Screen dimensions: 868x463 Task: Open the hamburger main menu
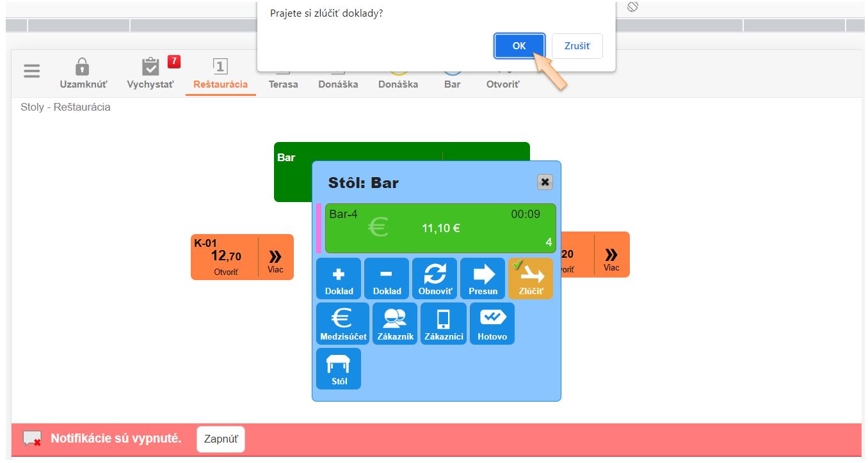[32, 71]
